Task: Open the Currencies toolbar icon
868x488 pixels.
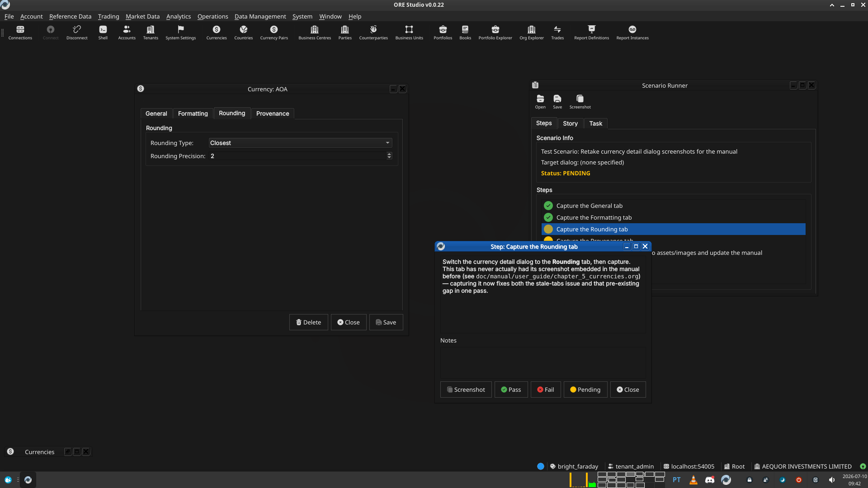Action: pyautogui.click(x=217, y=33)
